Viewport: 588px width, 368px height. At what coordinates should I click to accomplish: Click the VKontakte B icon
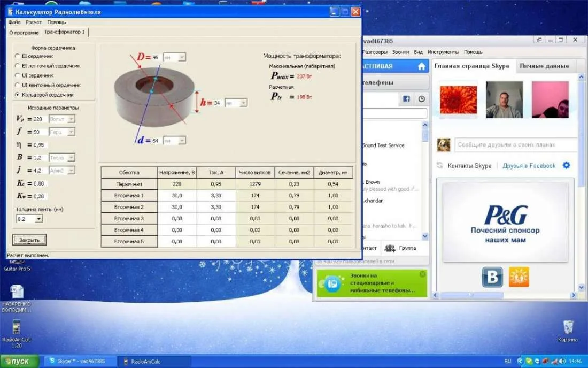[x=492, y=277]
